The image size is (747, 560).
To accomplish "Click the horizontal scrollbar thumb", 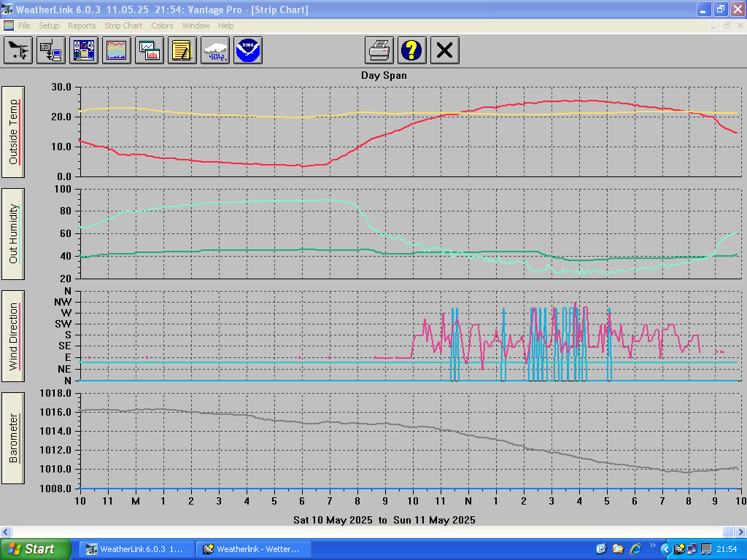I will click(729, 532).
